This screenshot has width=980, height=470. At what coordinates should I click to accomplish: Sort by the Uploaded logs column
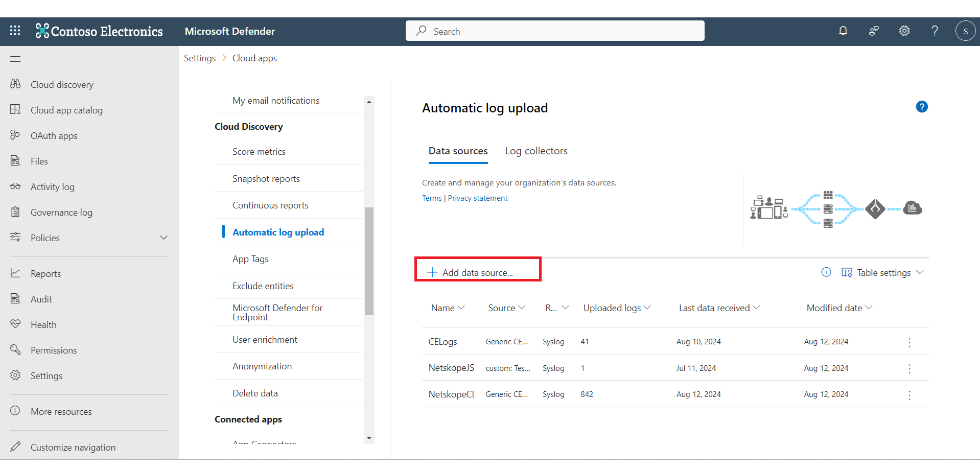coord(617,308)
